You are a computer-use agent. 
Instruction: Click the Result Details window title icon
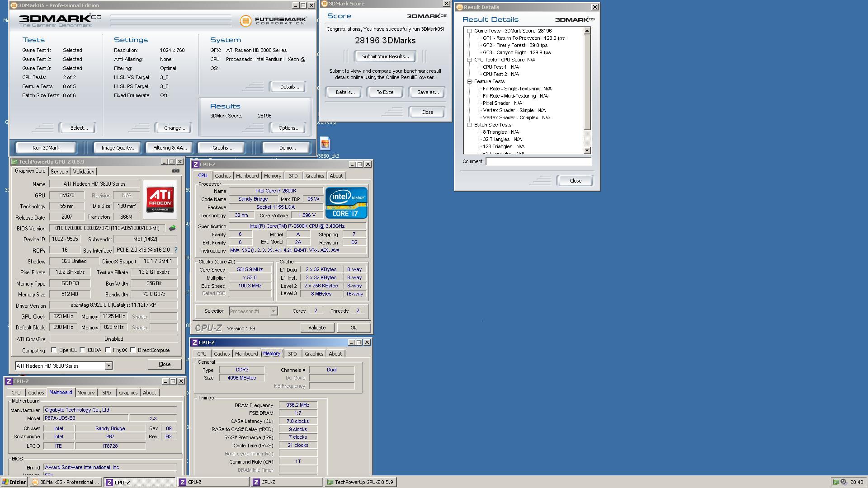pyautogui.click(x=460, y=7)
